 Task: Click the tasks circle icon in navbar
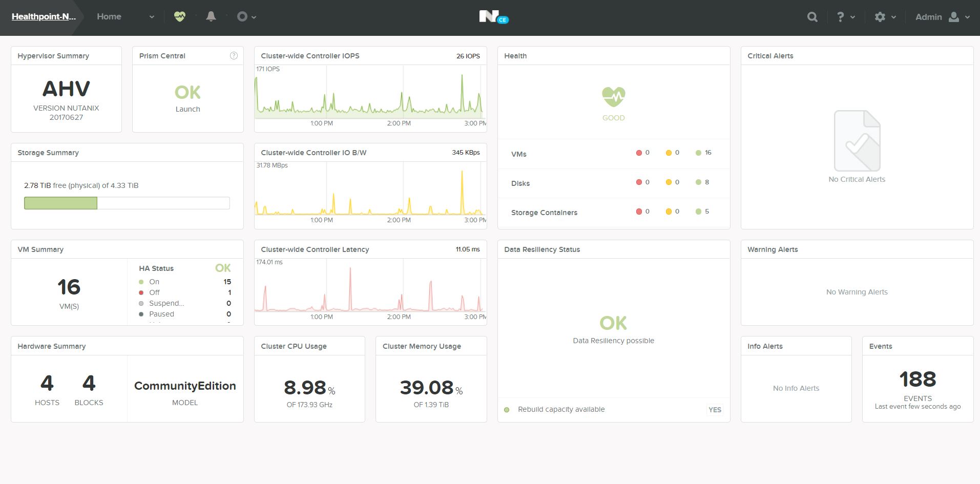pyautogui.click(x=242, y=16)
